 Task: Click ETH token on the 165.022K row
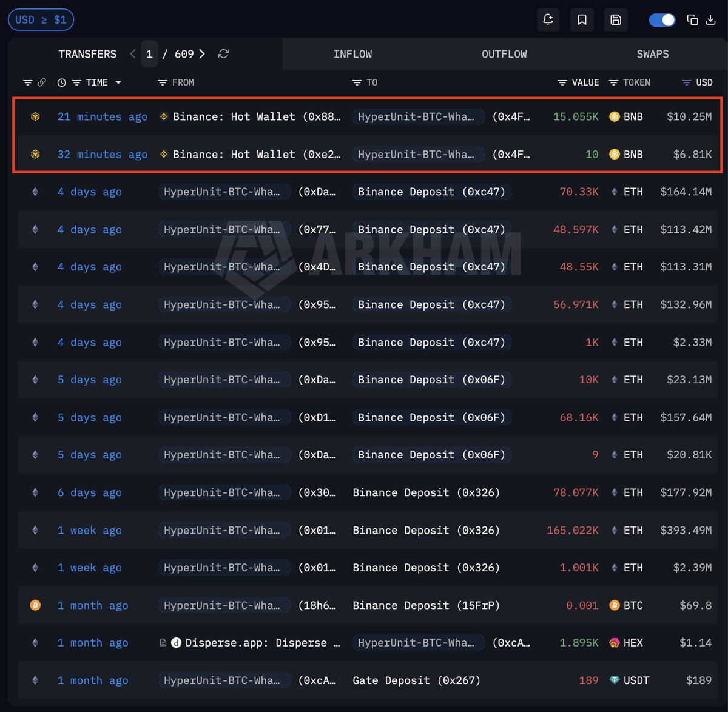pos(626,530)
